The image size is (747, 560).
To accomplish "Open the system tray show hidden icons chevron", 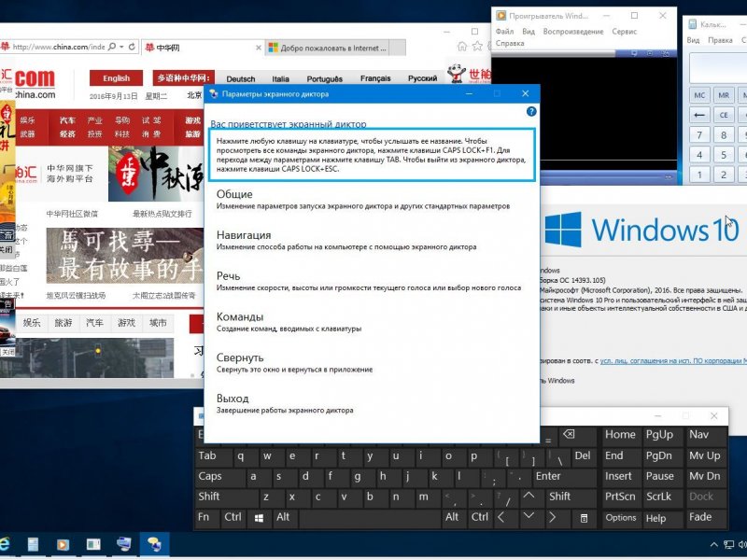I will (713, 544).
